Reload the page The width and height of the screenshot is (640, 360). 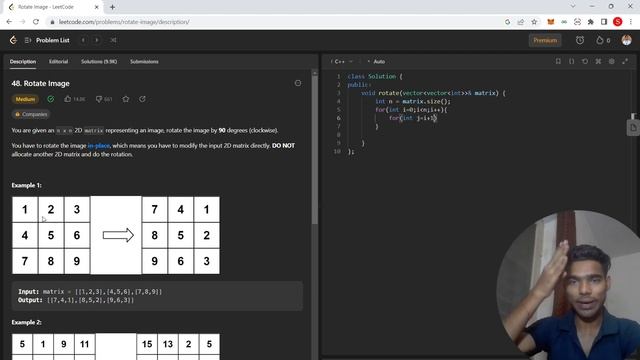36,22
